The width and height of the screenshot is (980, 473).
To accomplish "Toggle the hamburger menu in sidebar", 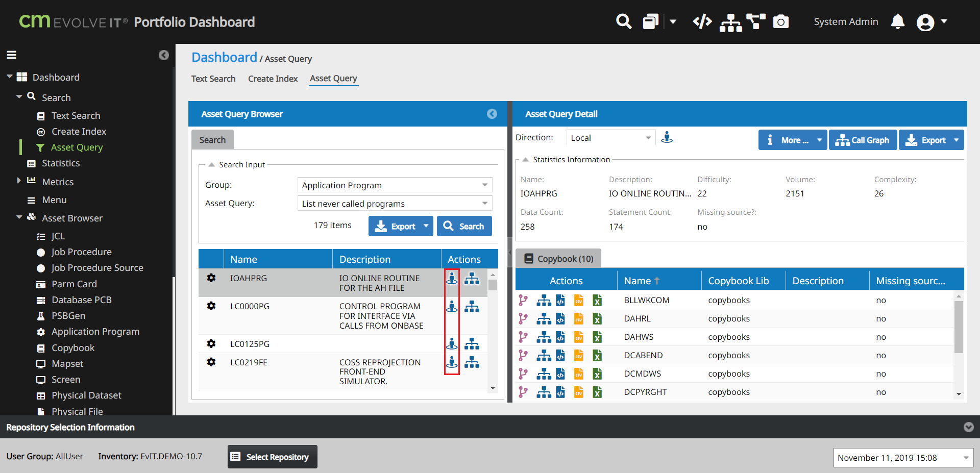I will 11,55.
